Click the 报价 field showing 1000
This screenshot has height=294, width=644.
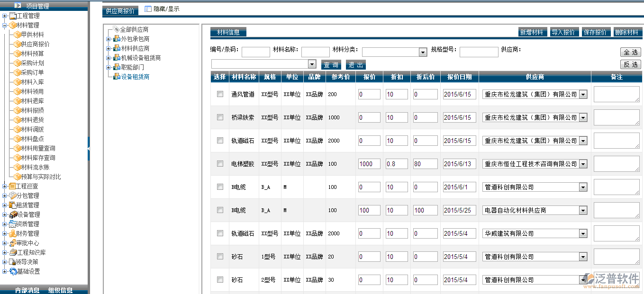pos(369,164)
